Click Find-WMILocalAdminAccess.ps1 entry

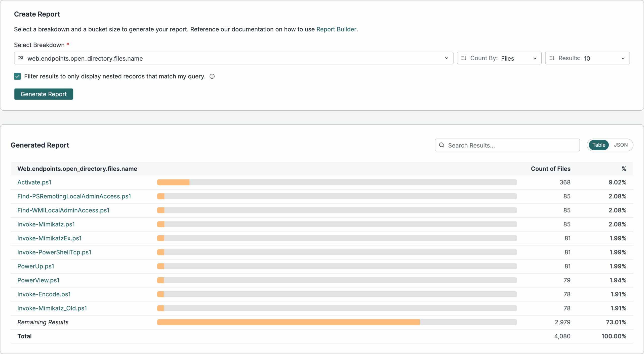(x=63, y=210)
